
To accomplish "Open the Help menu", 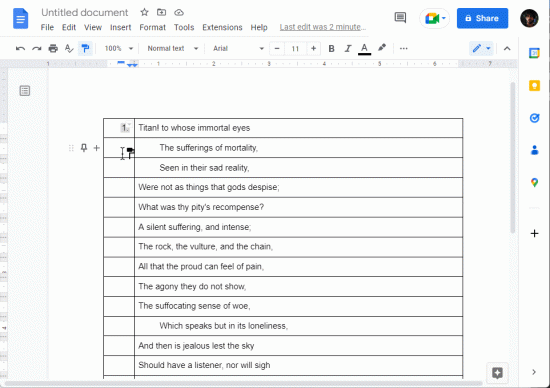I will tap(259, 27).
